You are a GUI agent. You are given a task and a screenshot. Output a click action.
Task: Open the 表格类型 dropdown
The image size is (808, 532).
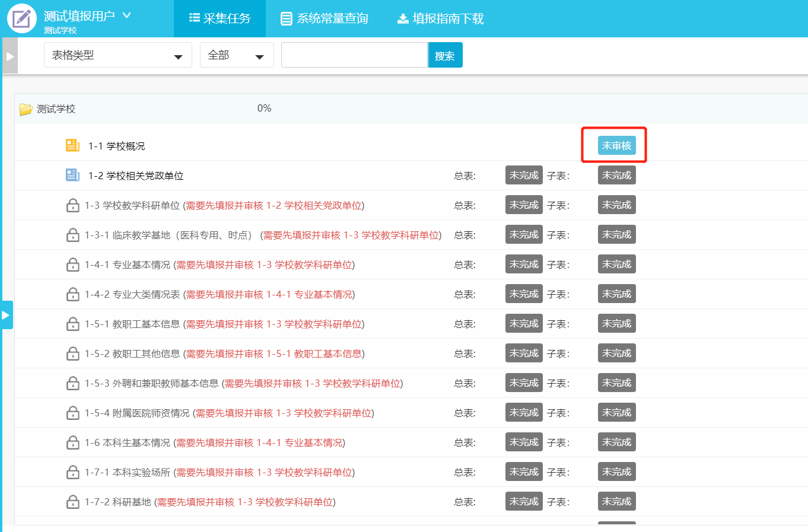pos(117,55)
